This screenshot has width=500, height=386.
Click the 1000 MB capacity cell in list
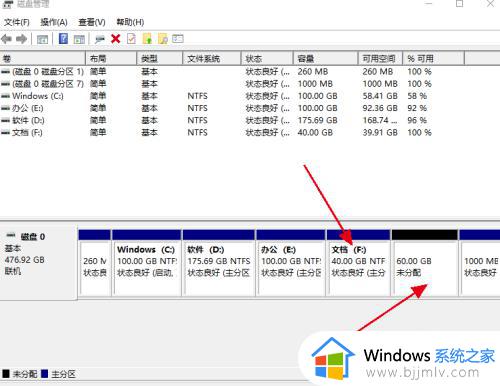point(315,84)
